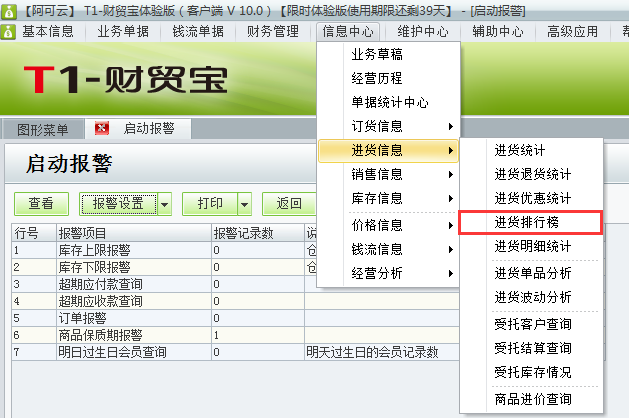Choose 受托结算查询 from submenu
Viewport: 629px width, 418px height.
531,348
